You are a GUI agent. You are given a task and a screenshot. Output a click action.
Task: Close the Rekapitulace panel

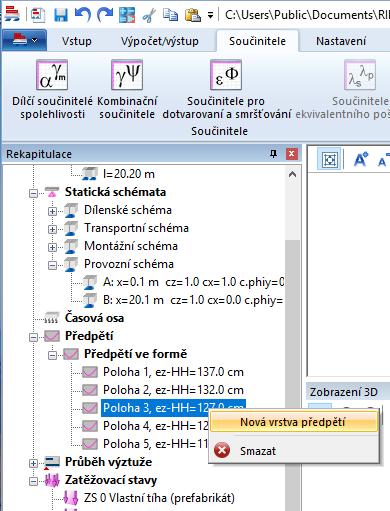pyautogui.click(x=292, y=154)
